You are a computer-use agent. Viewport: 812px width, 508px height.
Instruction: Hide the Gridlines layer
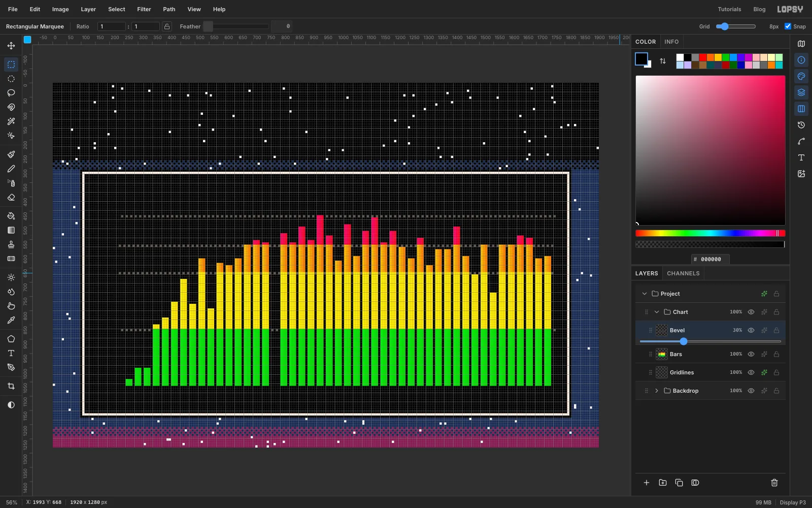751,372
